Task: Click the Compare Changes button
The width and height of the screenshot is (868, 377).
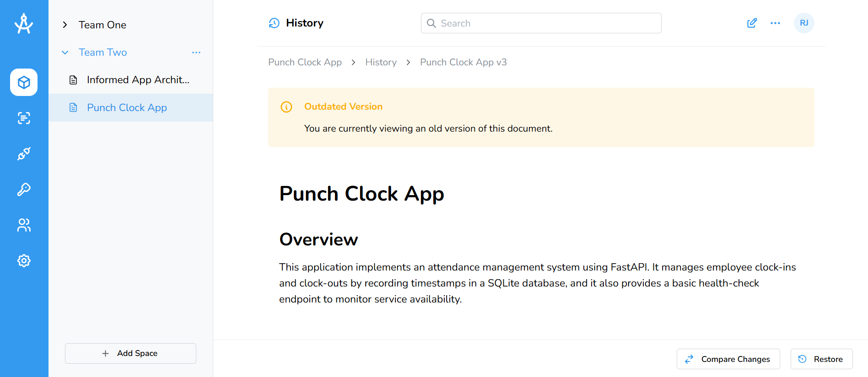Action: coord(728,359)
